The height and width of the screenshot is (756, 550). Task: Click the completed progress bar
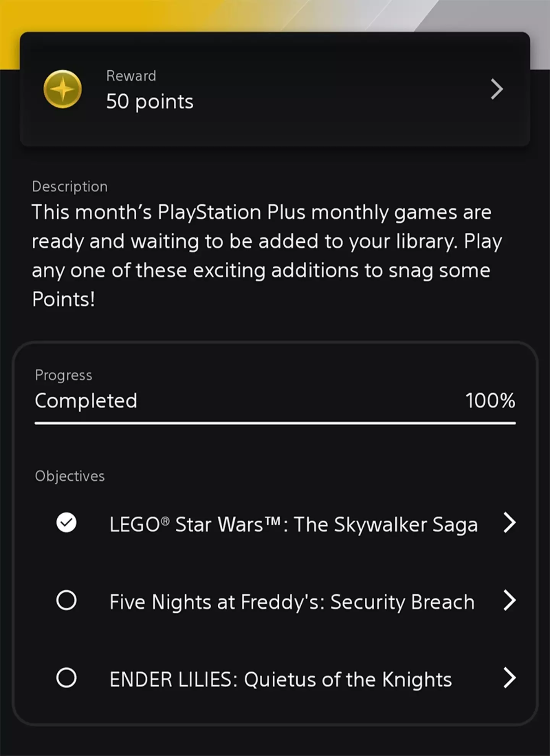(x=275, y=423)
